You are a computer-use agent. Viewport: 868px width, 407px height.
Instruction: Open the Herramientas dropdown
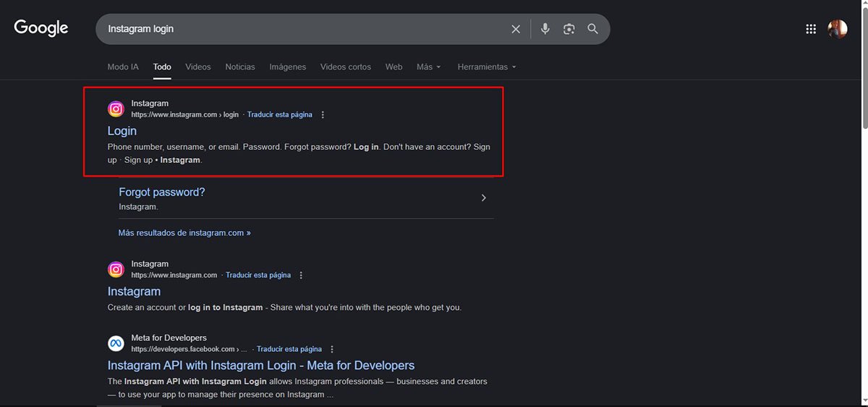487,67
